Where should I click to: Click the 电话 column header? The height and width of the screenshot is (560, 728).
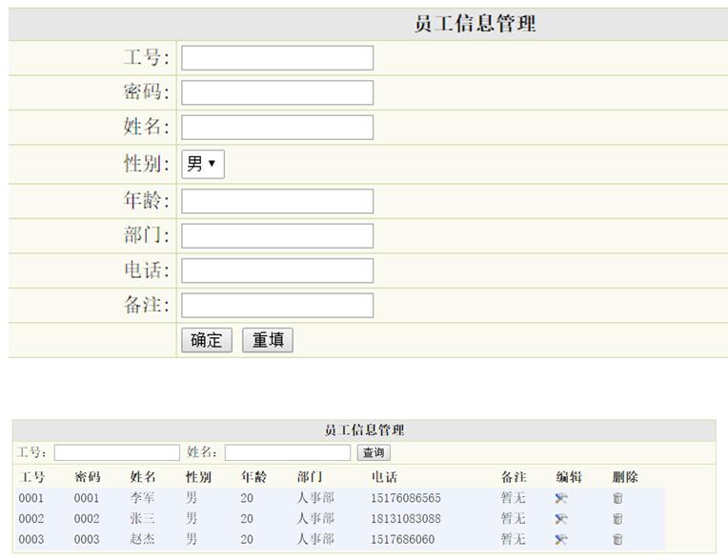(x=384, y=477)
